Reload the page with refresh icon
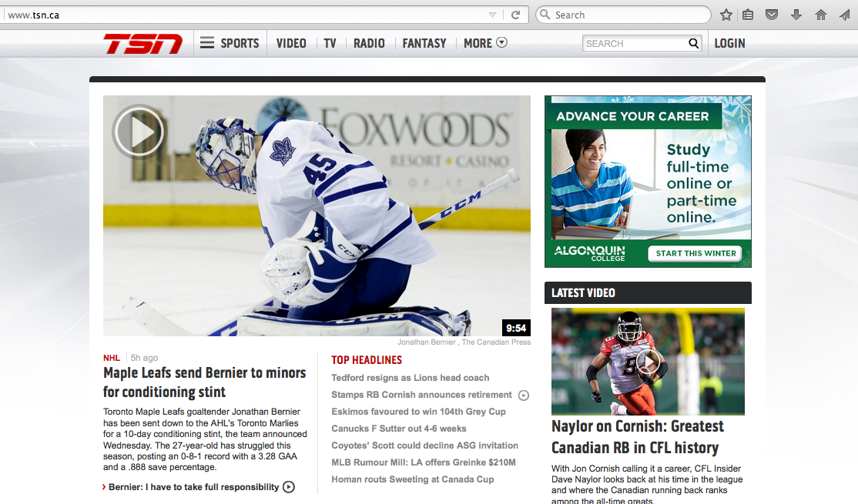 coord(515,15)
